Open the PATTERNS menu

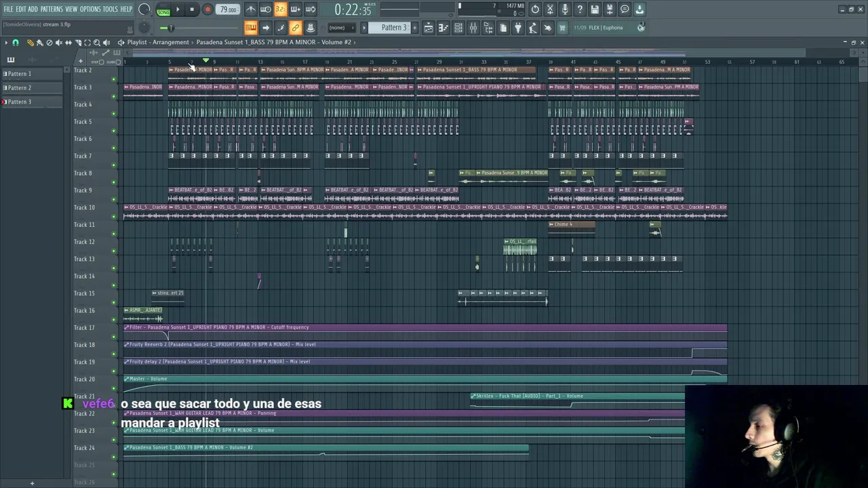tap(52, 9)
